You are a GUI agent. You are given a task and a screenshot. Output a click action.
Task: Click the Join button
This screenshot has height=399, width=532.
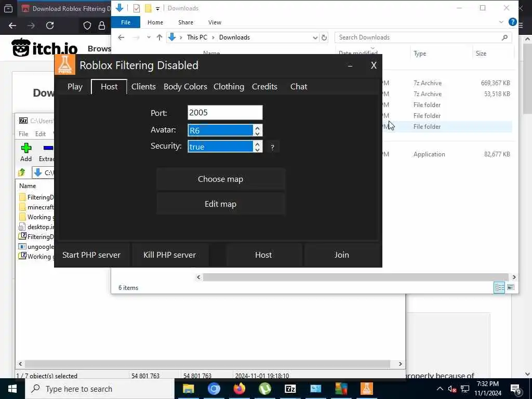tap(342, 255)
